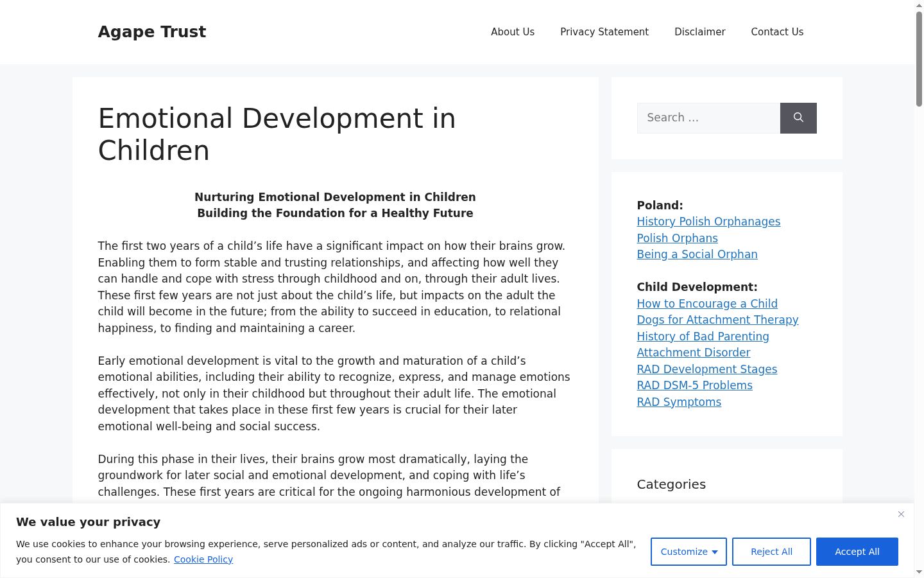Close the cookie banner with the X icon
This screenshot has width=924, height=578.
901,514
